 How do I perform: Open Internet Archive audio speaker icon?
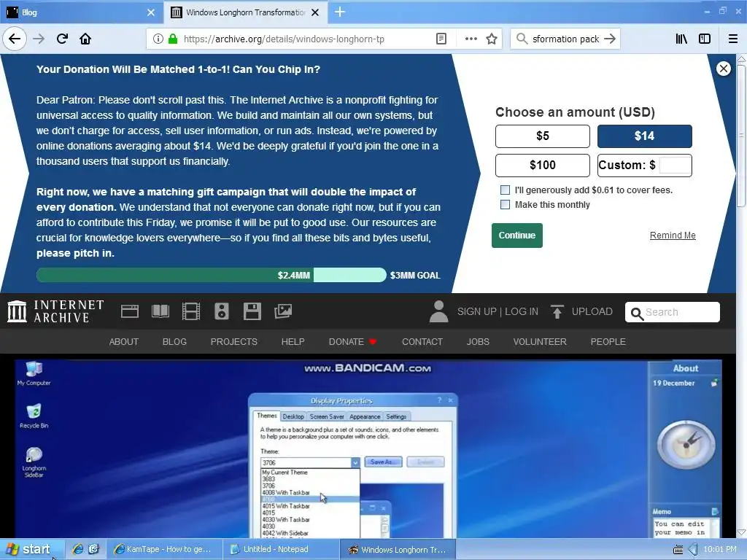tap(222, 311)
